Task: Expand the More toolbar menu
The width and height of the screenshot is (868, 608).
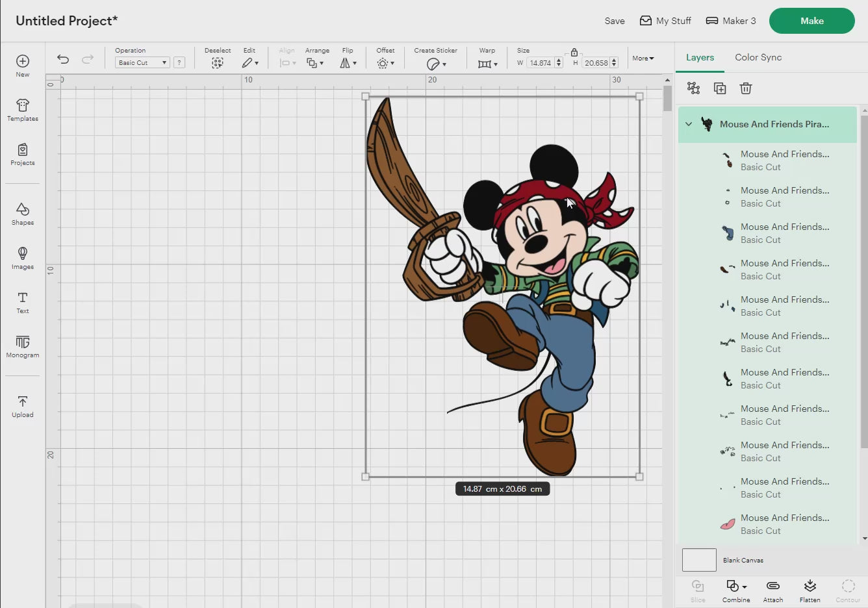Action: coord(643,58)
